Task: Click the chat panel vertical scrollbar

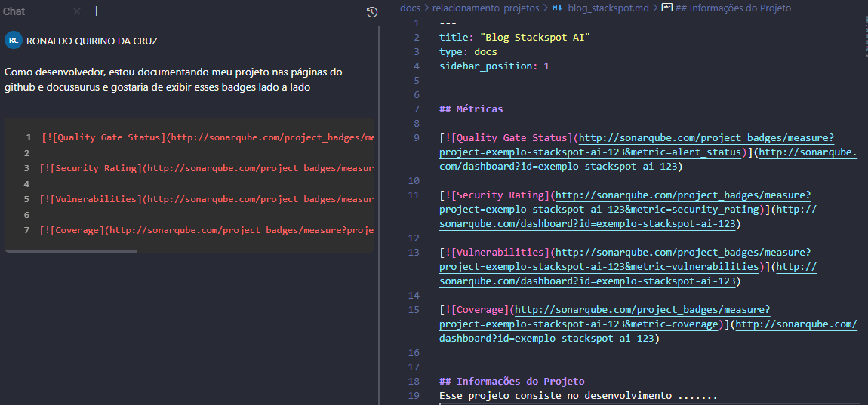Action: 379,216
